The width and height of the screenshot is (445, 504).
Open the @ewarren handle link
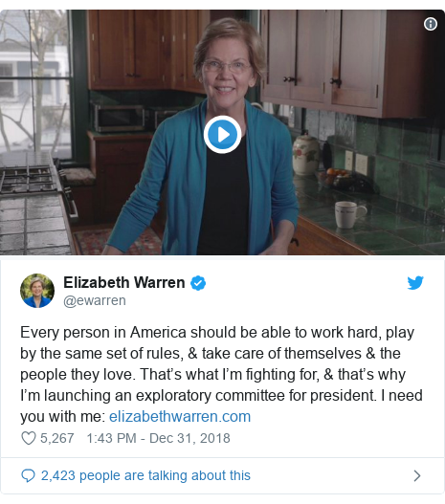pos(95,300)
